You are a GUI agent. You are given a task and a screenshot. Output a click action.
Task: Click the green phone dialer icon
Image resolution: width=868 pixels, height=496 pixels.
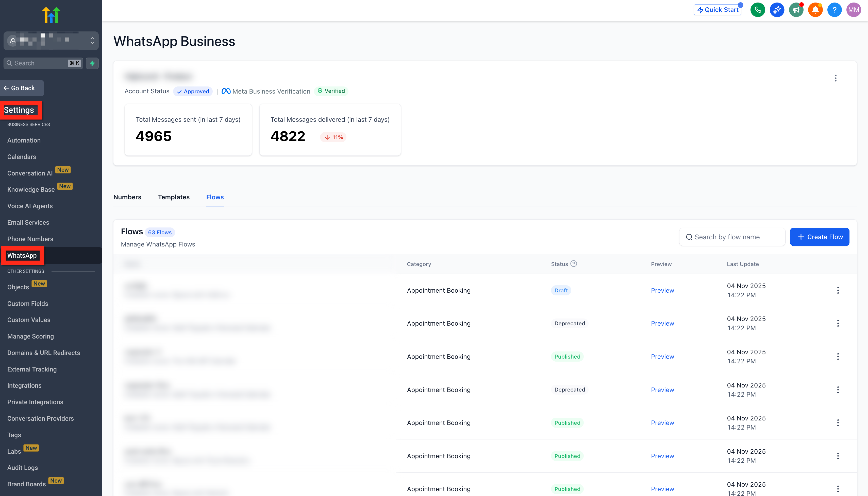tap(758, 10)
